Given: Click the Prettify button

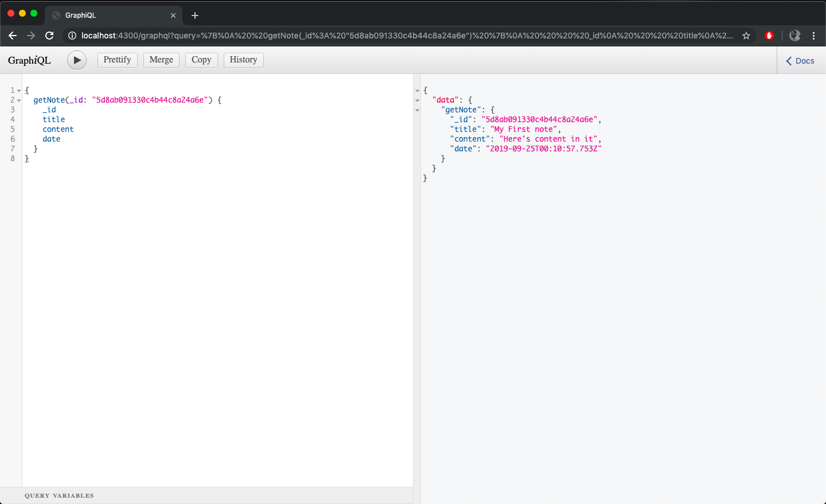Looking at the screenshot, I should tap(118, 60).
